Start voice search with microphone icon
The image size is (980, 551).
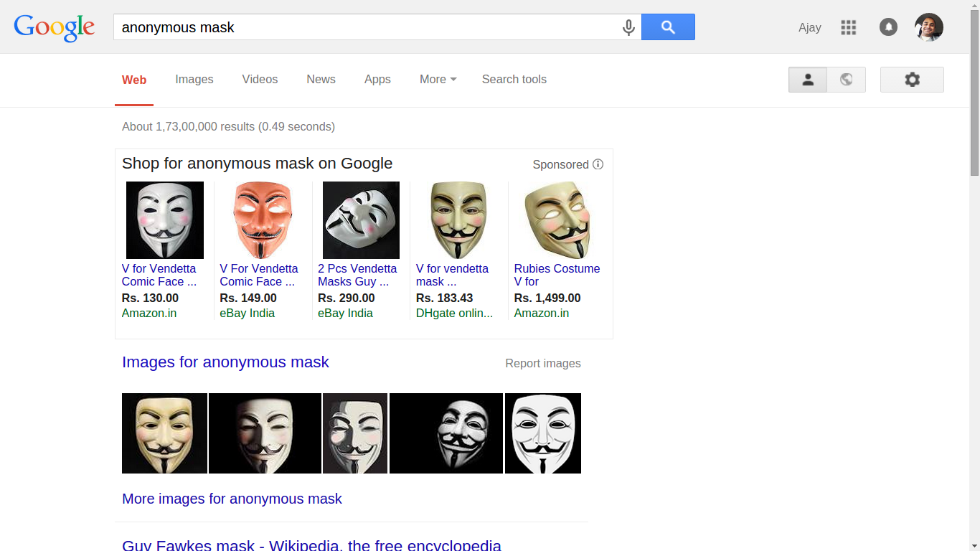[628, 27]
